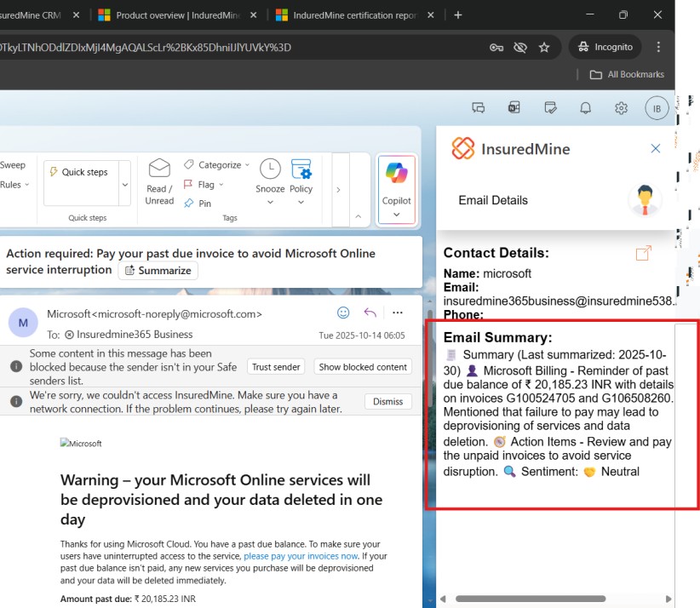Open Outlook settings gear icon

click(621, 108)
